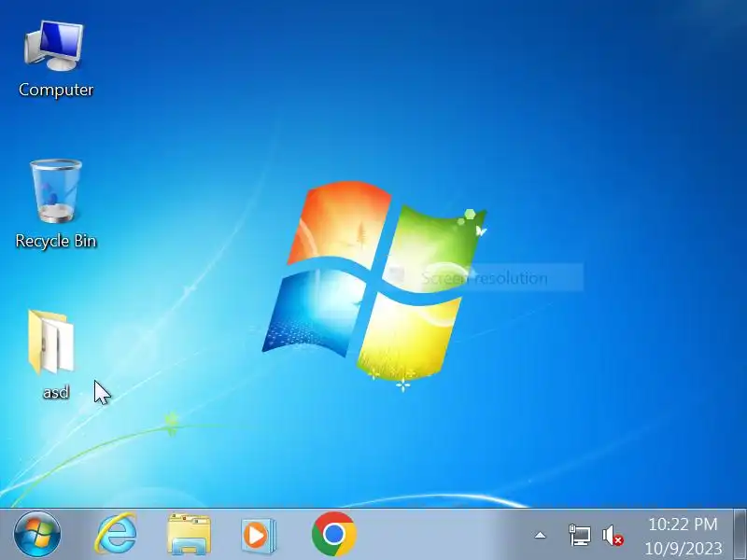
Task: Click the Computer icon label text
Action: tap(56, 90)
